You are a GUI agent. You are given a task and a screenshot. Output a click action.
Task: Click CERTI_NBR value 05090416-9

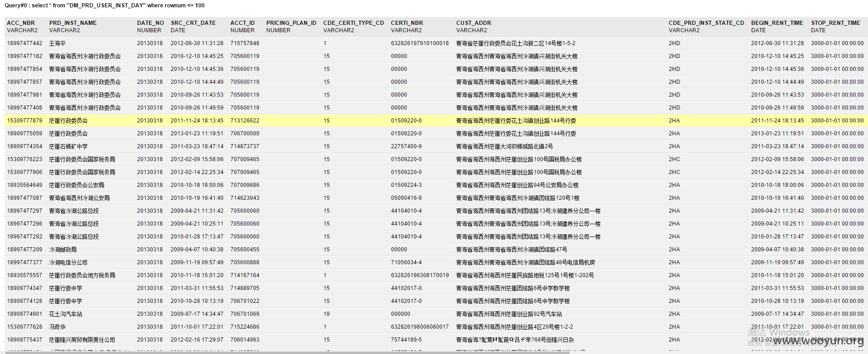point(406,198)
